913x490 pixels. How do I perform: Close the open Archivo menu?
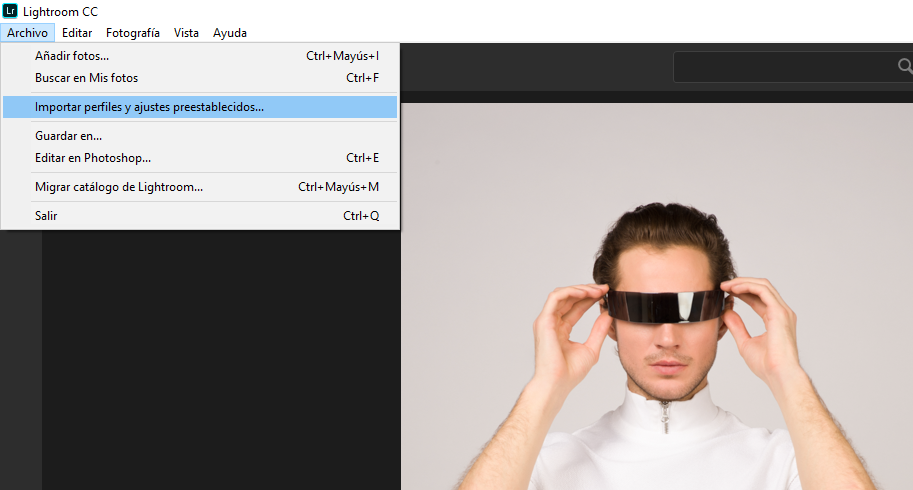pos(26,33)
